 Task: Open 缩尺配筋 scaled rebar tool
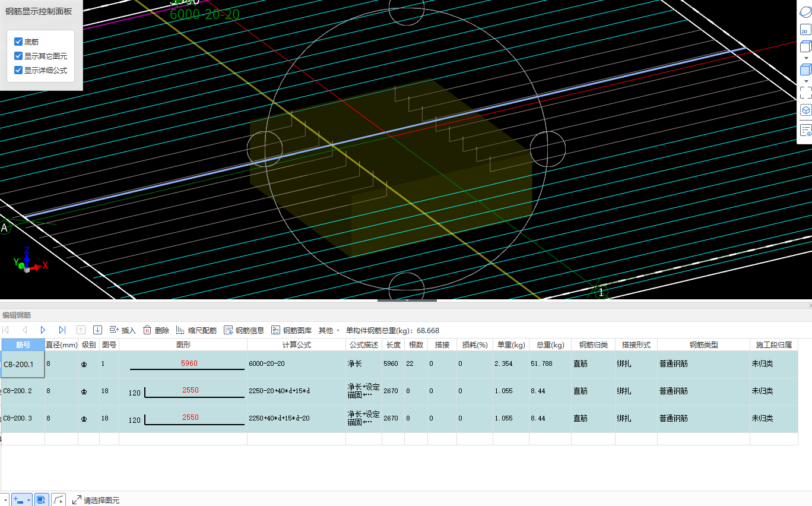(196, 330)
